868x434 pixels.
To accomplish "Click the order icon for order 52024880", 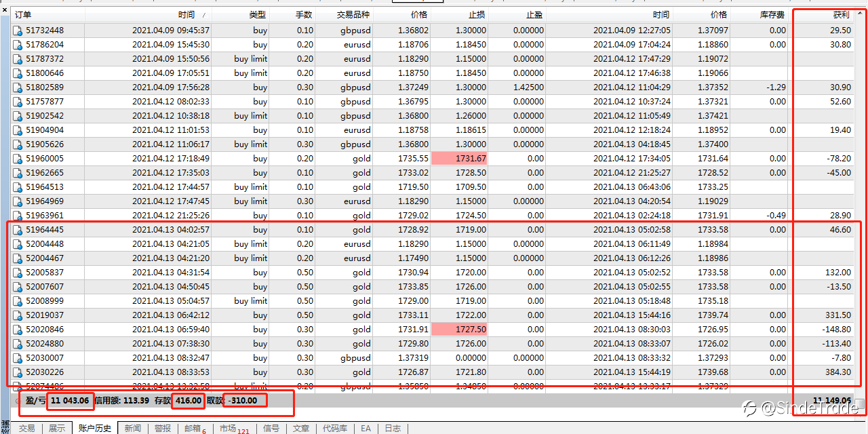I will (x=18, y=344).
